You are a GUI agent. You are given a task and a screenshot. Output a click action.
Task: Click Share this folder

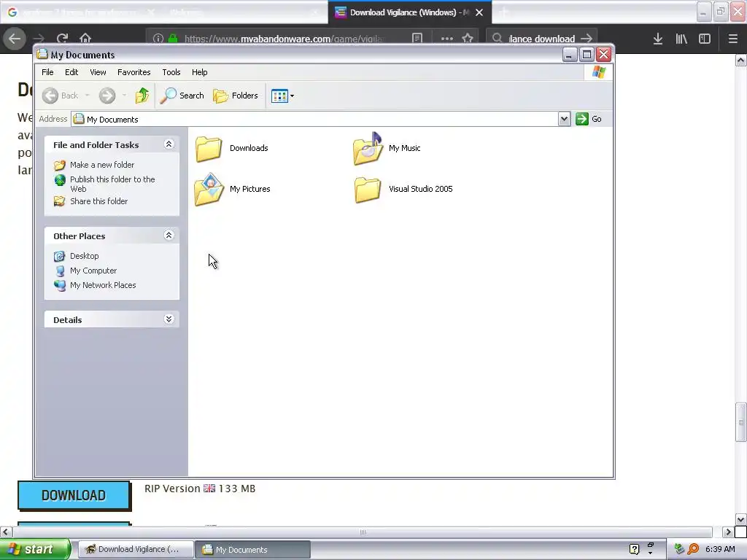(98, 201)
